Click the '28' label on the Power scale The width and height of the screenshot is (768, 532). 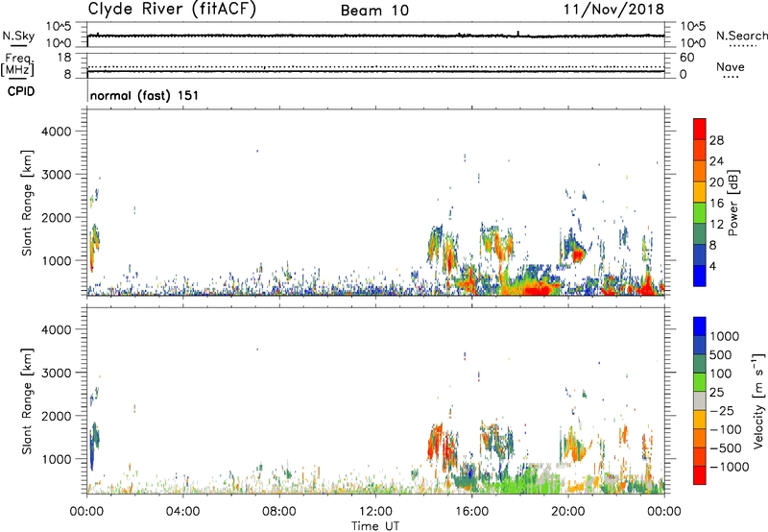[x=716, y=140]
